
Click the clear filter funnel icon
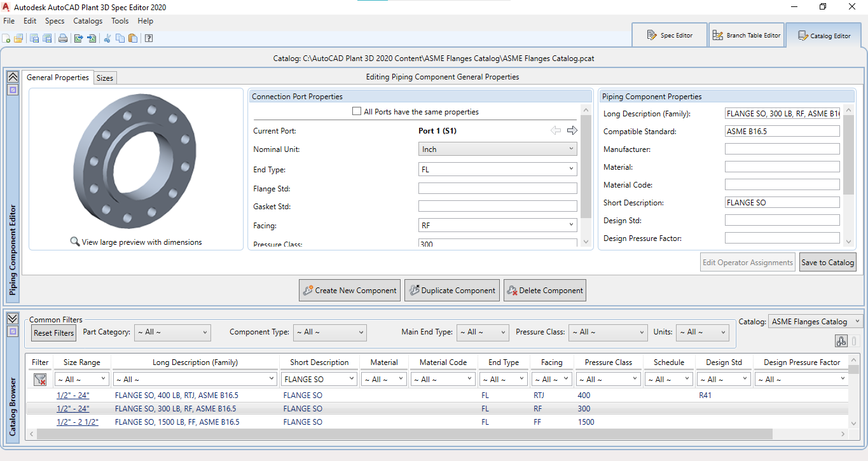40,380
